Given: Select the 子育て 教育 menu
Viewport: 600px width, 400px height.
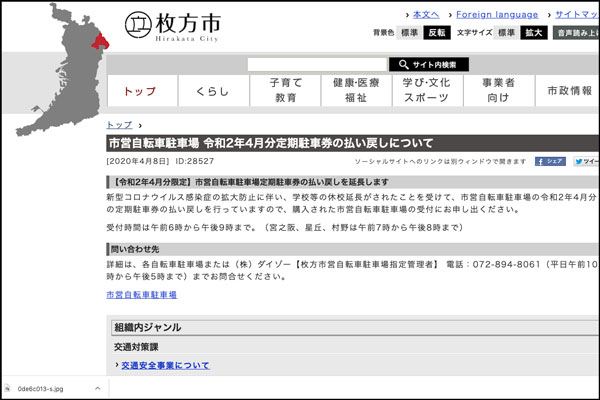Looking at the screenshot, I should (x=286, y=91).
